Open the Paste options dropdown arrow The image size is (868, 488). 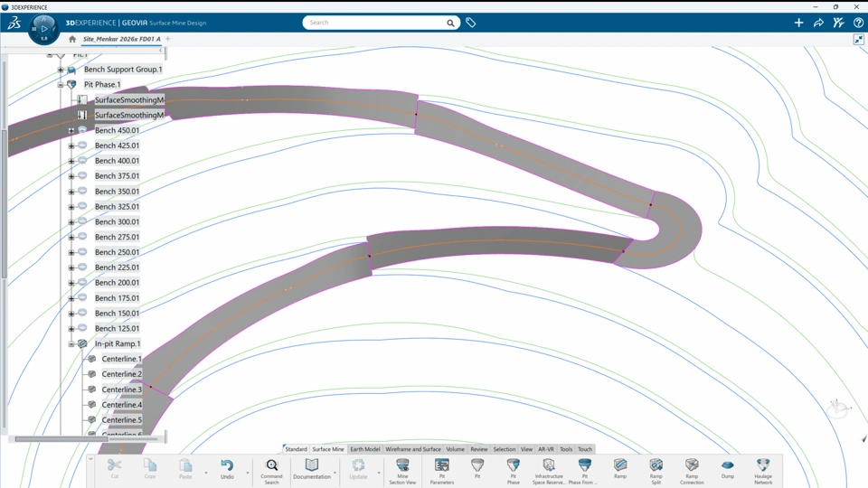tap(206, 473)
